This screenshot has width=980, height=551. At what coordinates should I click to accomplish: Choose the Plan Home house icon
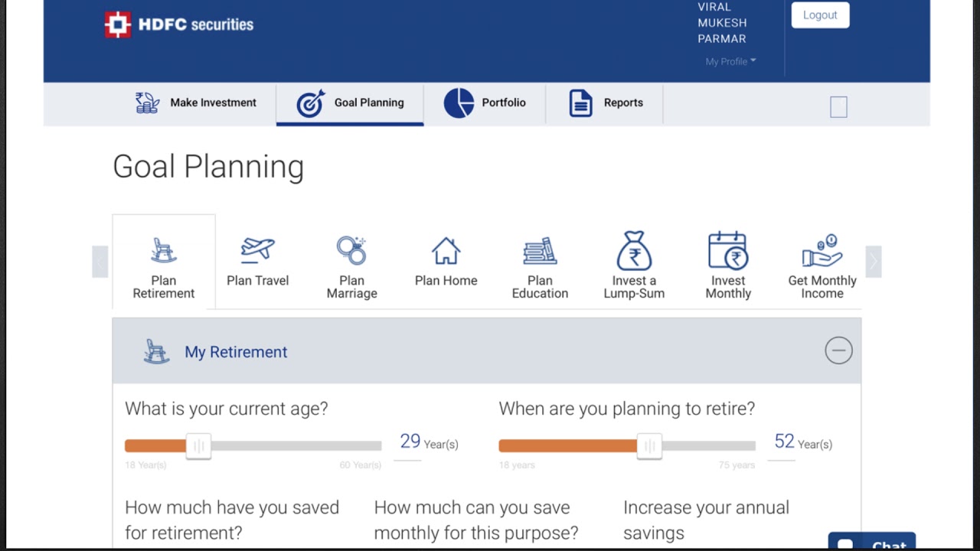point(446,250)
